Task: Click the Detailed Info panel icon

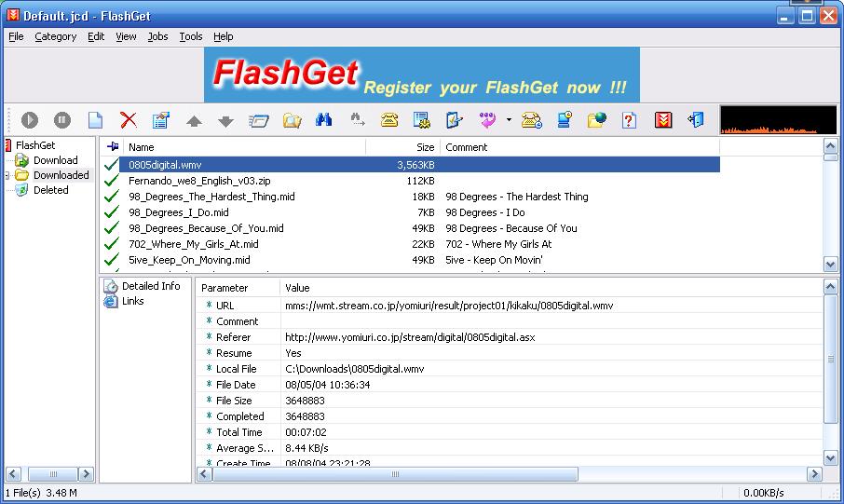Action: [x=111, y=286]
